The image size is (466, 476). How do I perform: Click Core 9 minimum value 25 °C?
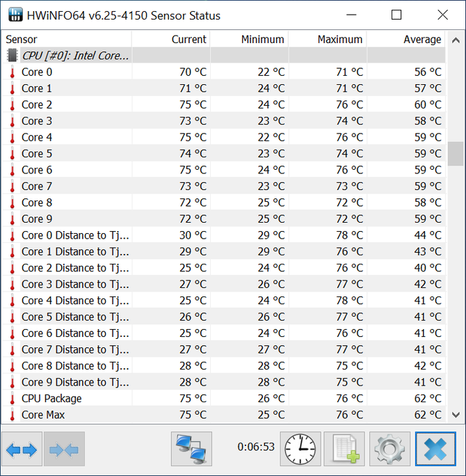point(271,219)
